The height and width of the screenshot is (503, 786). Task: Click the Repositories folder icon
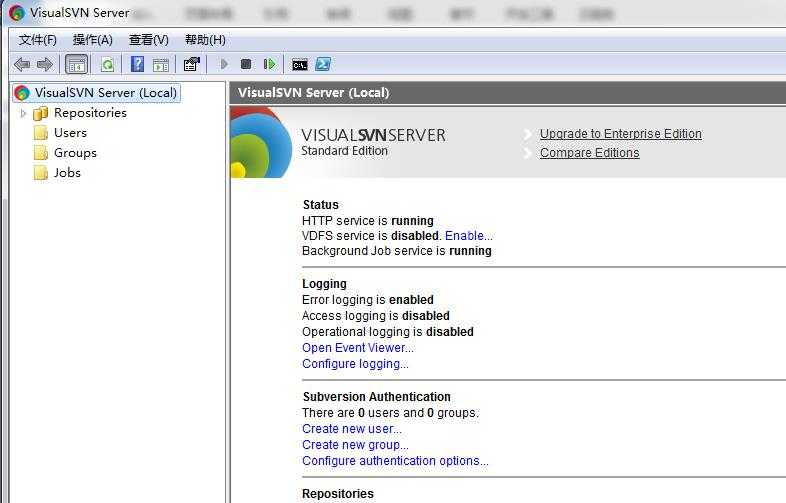tap(41, 113)
